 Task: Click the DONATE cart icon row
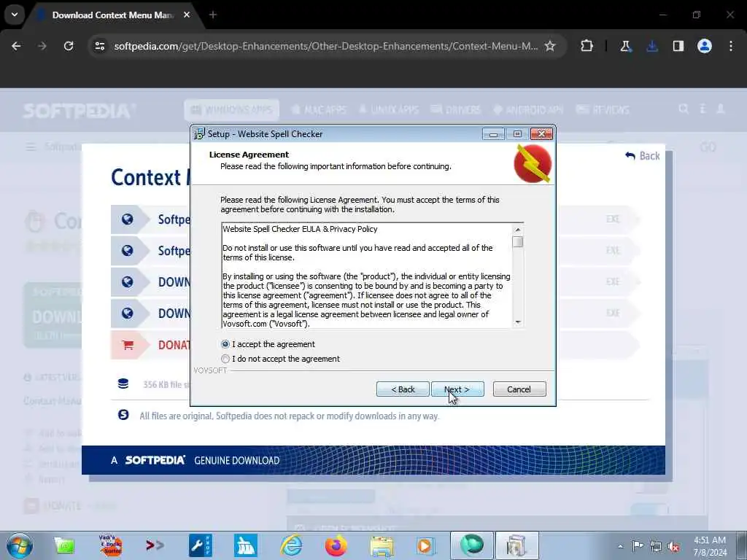point(127,345)
